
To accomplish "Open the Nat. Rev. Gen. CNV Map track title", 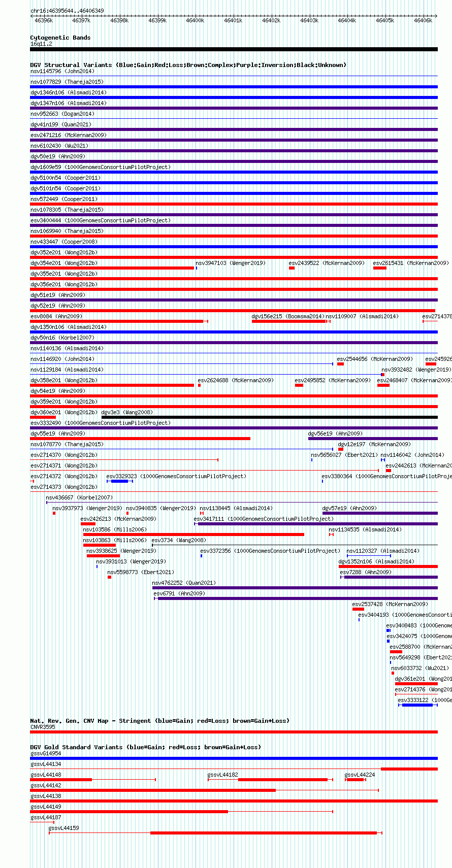I will pyautogui.click(x=159, y=721).
